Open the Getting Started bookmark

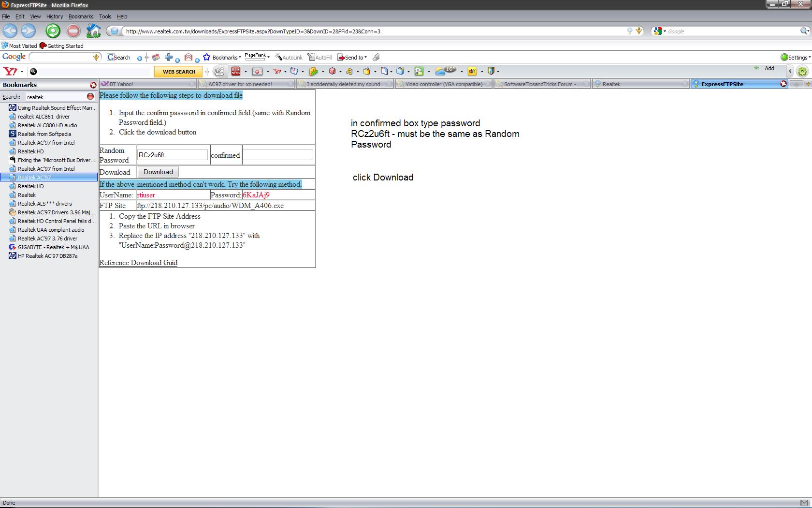(61, 46)
